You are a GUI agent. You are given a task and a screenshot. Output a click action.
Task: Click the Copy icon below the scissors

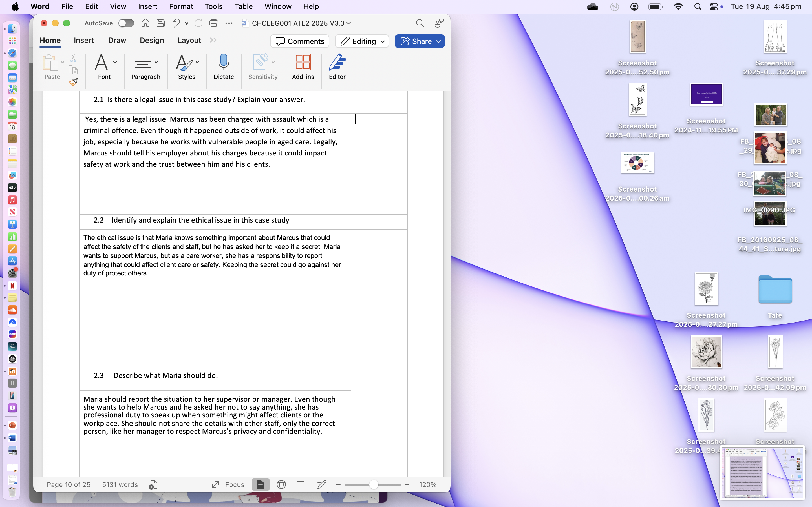[74, 70]
